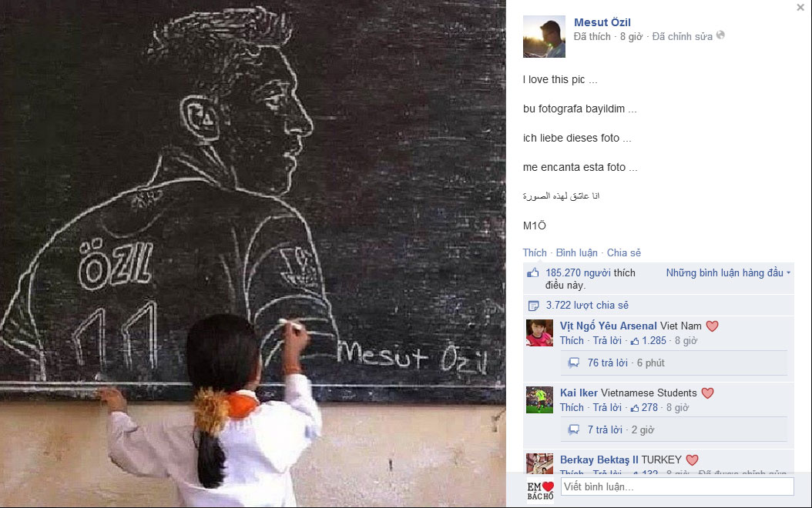Like Kai Iker's comment with Thích
Image resolution: width=812 pixels, height=508 pixels.
[572, 407]
